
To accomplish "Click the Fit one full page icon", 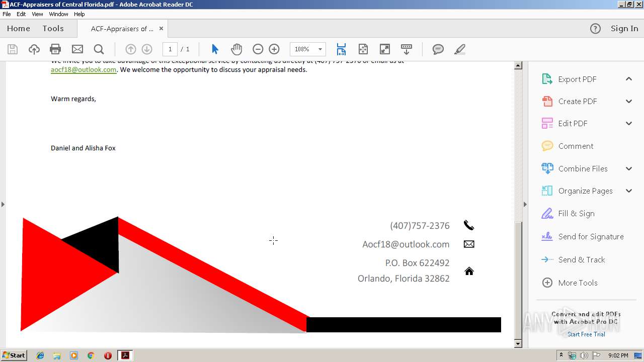I will pos(363,49).
